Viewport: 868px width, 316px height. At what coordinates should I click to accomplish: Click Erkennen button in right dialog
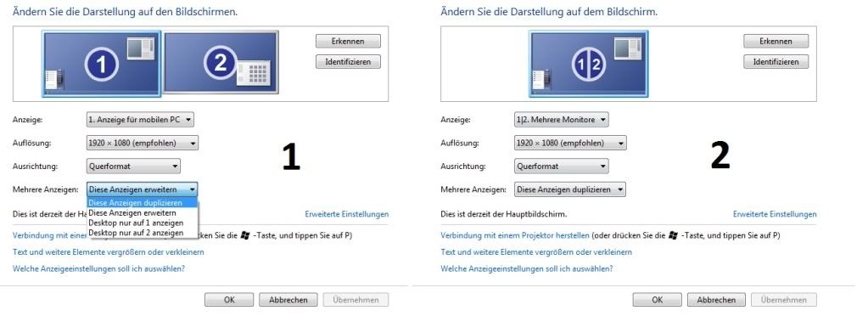pyautogui.click(x=776, y=41)
